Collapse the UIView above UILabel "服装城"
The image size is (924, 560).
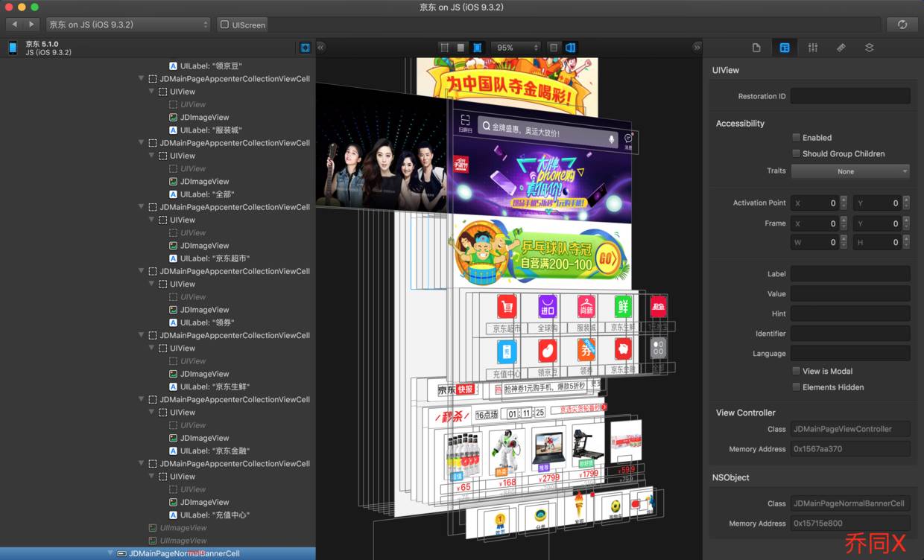153,92
